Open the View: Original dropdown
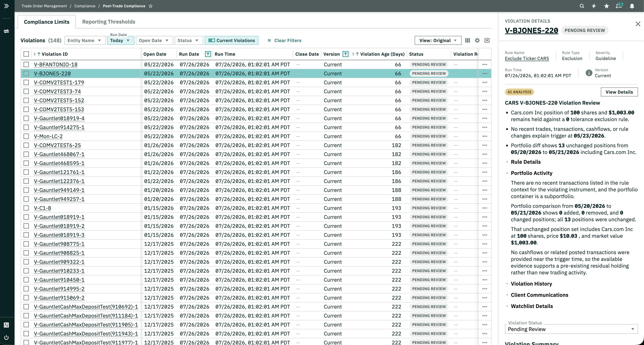This screenshot has width=644, height=345. (438, 41)
